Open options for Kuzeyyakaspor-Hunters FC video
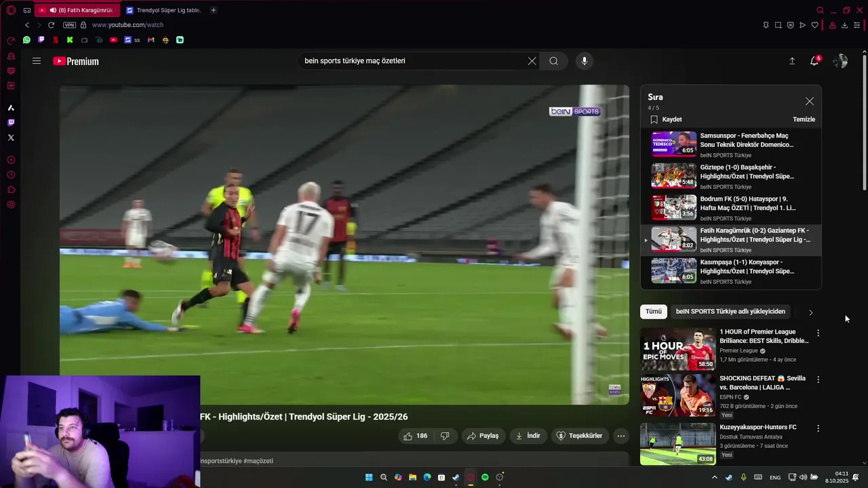 818,428
